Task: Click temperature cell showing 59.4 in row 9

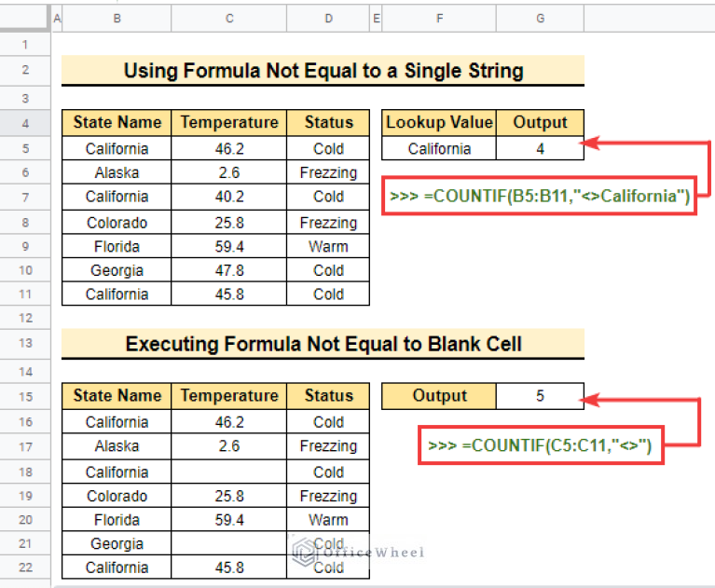Action: tap(229, 247)
